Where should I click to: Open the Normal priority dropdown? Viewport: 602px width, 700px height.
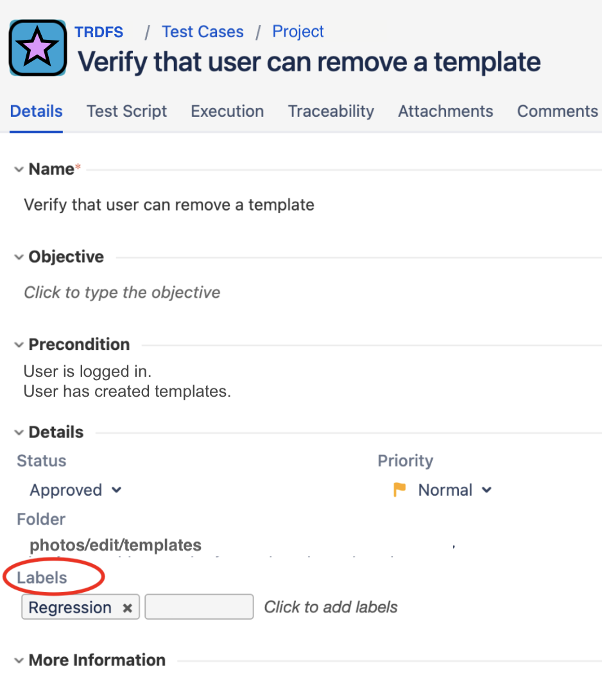coord(455,490)
